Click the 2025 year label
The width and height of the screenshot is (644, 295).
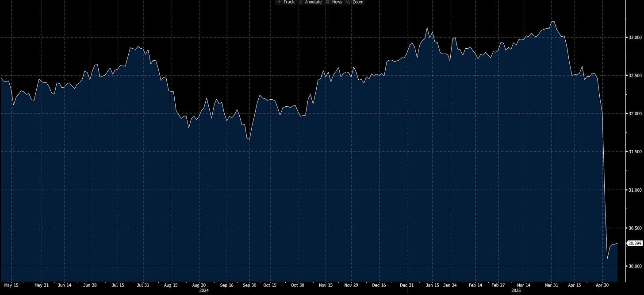[516, 291]
